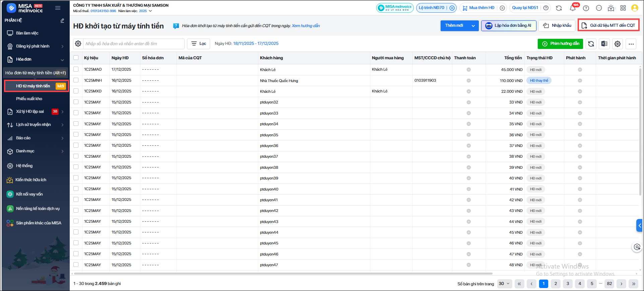Tick the select-all checkbox in the table header

[76, 58]
